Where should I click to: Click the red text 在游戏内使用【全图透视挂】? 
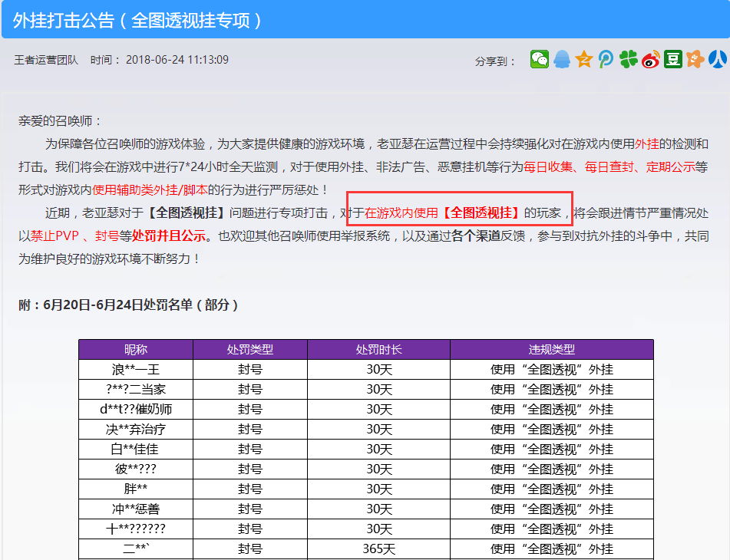(443, 213)
